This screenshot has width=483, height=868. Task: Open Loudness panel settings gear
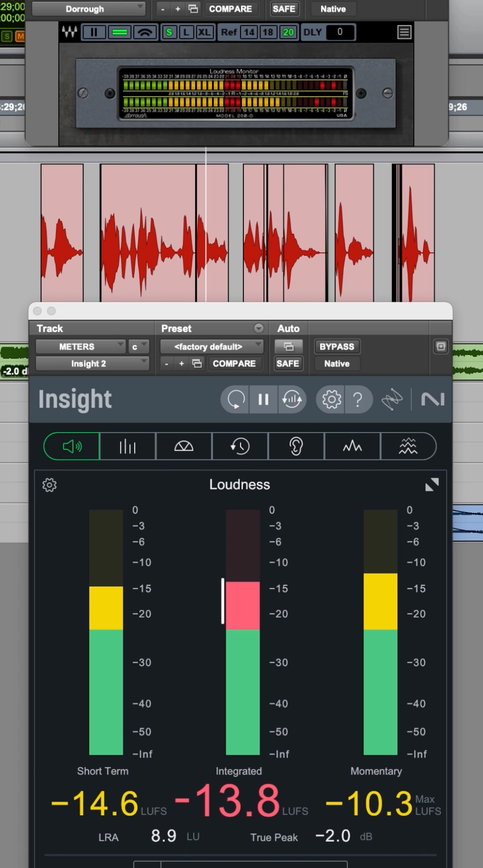50,485
